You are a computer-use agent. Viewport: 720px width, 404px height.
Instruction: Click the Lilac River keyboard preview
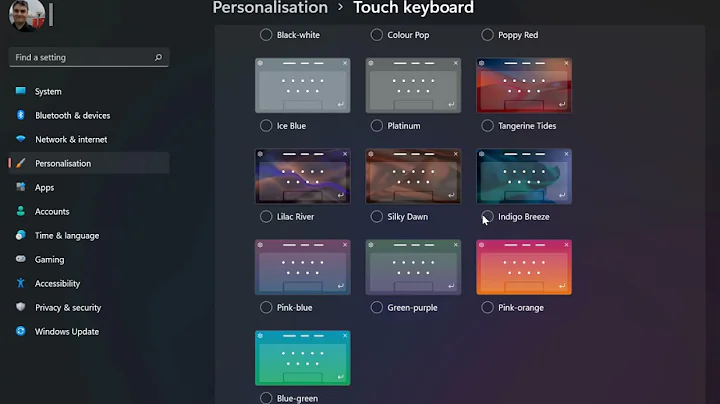point(303,176)
